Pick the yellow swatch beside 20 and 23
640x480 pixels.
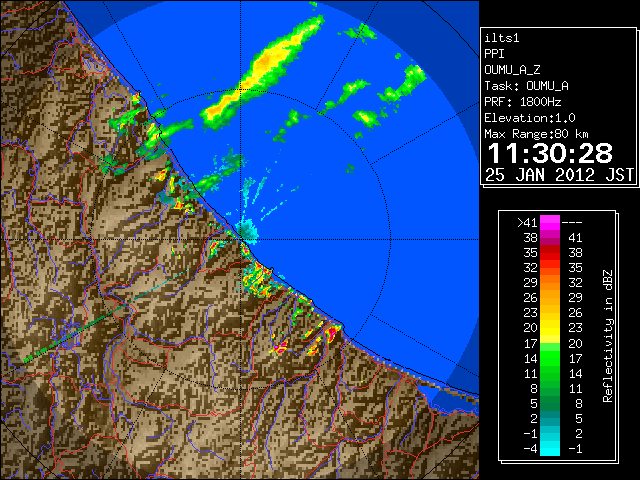coord(550,328)
